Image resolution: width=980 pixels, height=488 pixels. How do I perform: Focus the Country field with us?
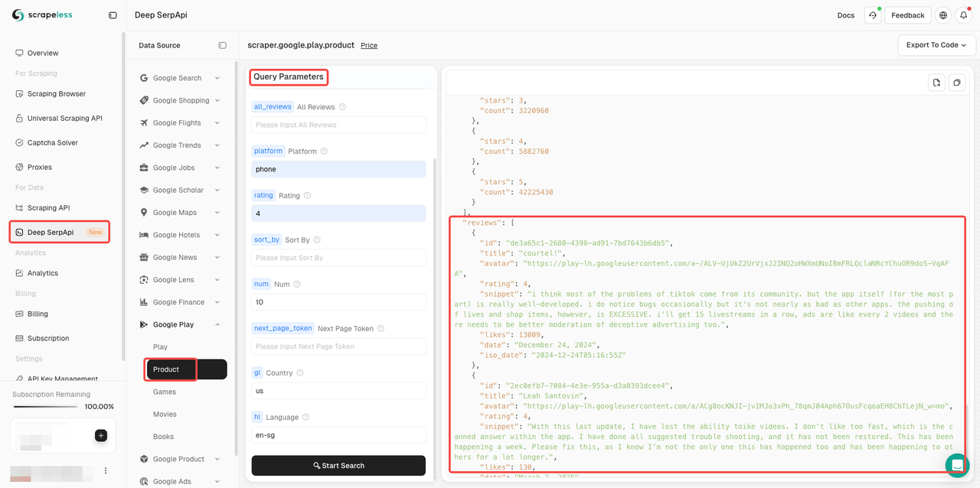click(338, 391)
